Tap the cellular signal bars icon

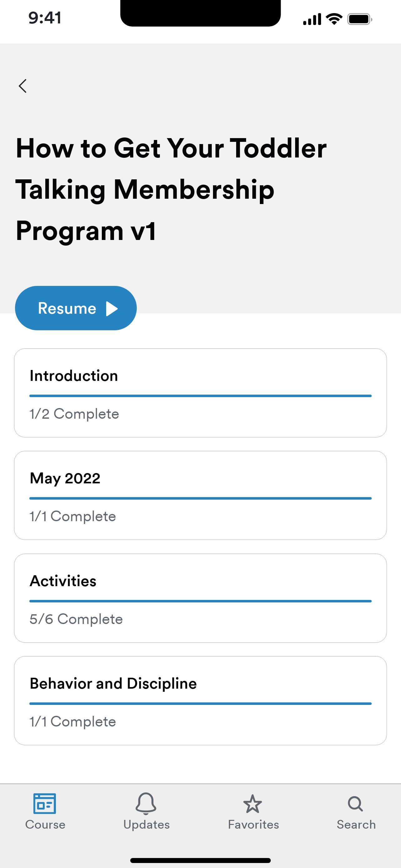(312, 19)
